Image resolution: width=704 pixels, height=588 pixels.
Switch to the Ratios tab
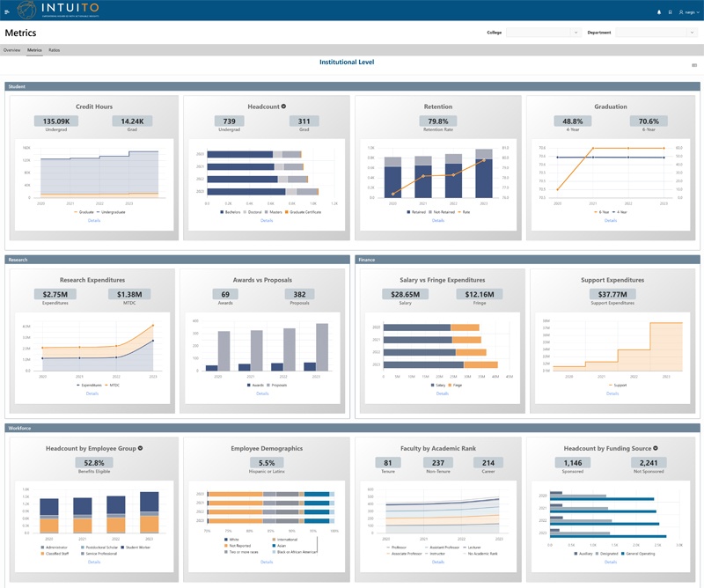55,50
